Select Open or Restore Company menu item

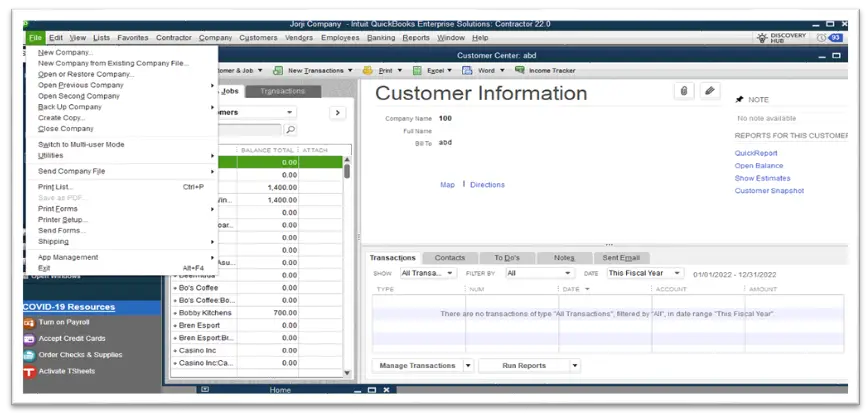[86, 74]
